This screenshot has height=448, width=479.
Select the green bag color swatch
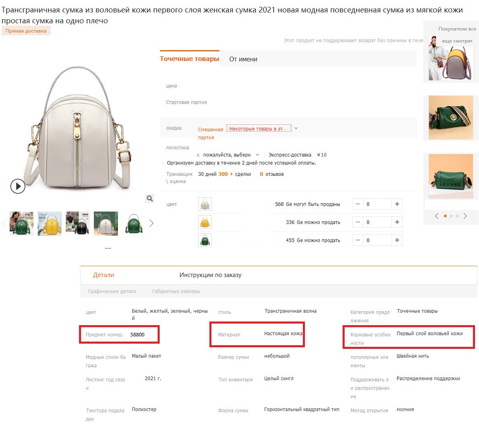[205, 240]
